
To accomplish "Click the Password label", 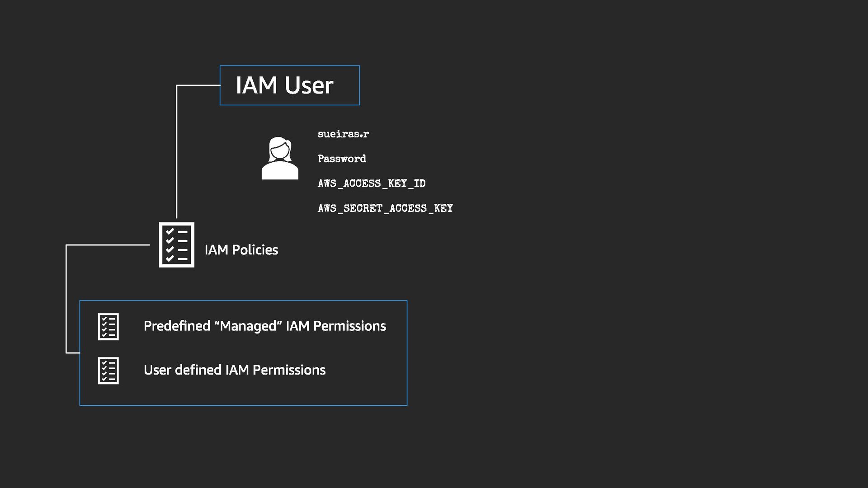I will tap(342, 159).
